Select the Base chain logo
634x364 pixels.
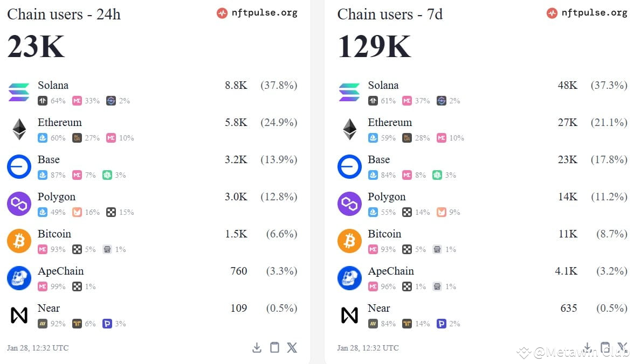pos(19,166)
